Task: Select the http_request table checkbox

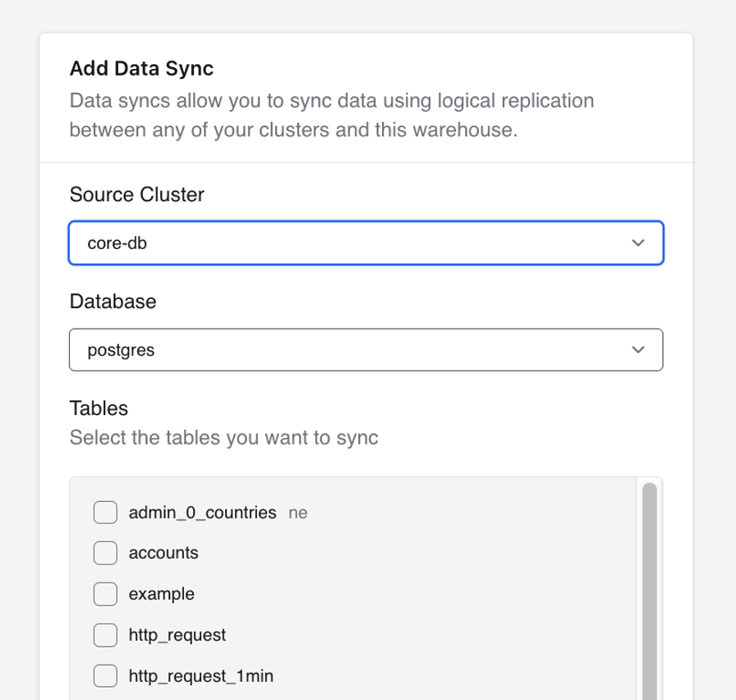Action: pos(105,635)
